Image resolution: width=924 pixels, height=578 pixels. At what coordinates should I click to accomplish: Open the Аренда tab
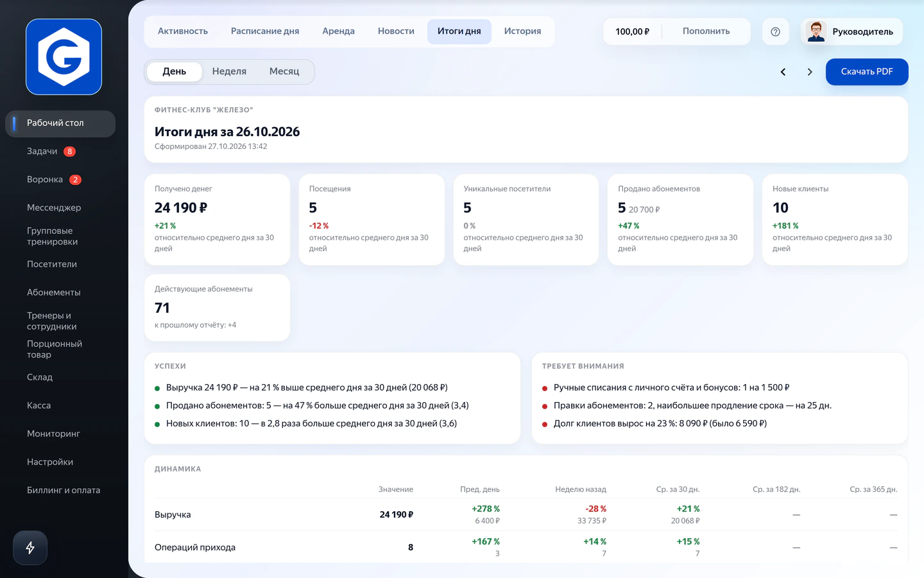338,31
